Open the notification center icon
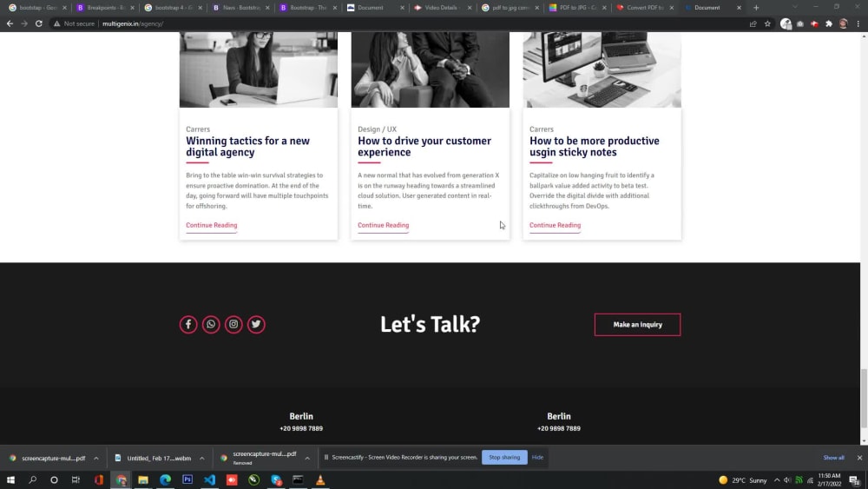This screenshot has width=868, height=489. coord(854,480)
